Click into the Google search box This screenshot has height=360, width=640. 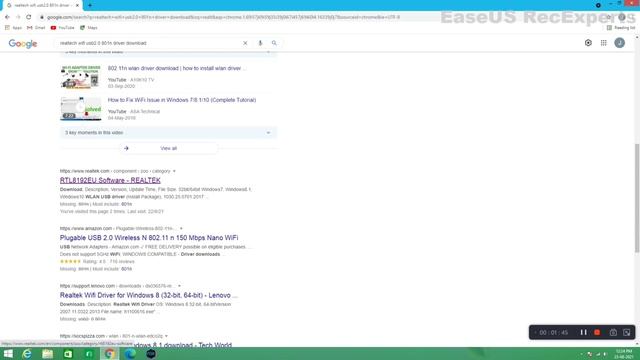click(x=149, y=43)
